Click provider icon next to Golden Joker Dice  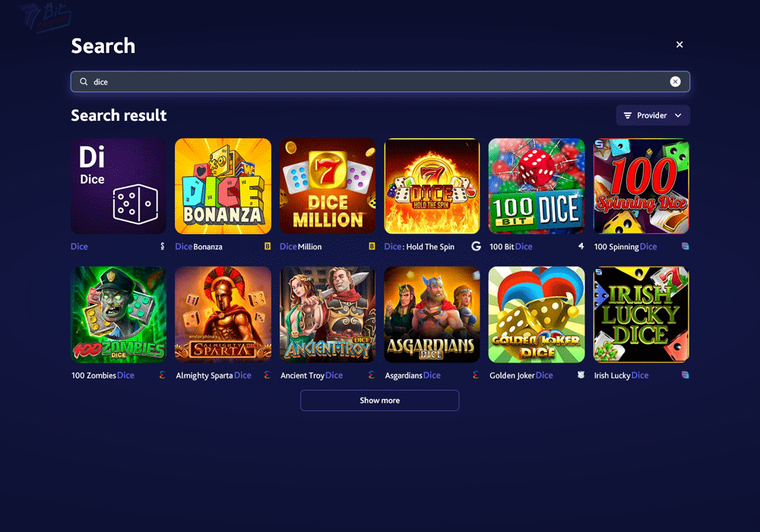[581, 375]
